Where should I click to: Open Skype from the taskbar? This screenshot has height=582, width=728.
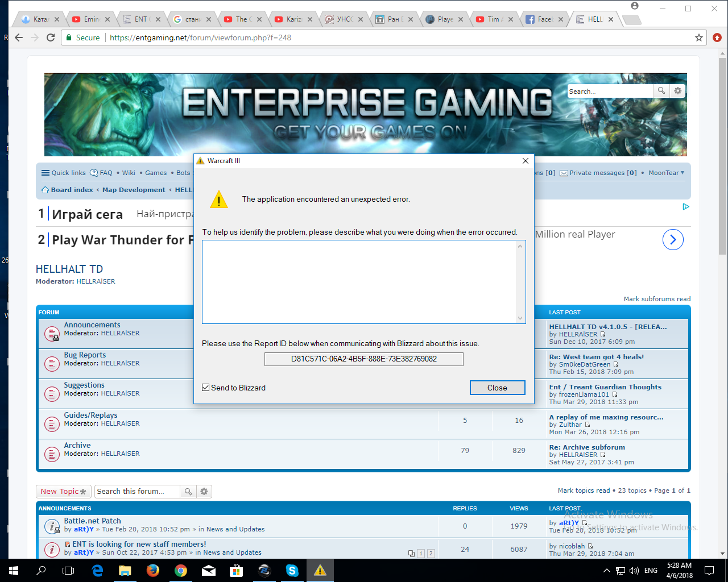pyautogui.click(x=292, y=571)
